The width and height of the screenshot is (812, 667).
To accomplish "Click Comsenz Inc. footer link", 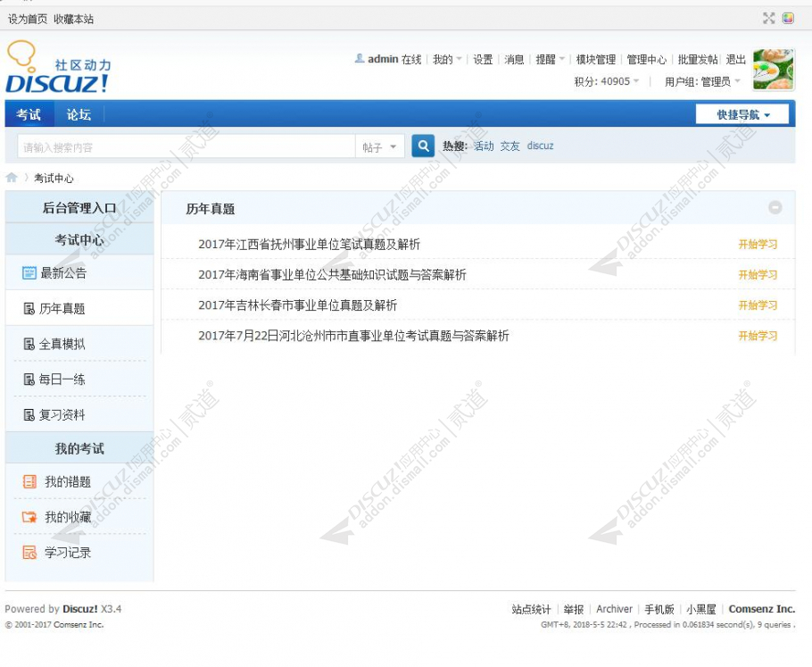I will pyautogui.click(x=762, y=609).
